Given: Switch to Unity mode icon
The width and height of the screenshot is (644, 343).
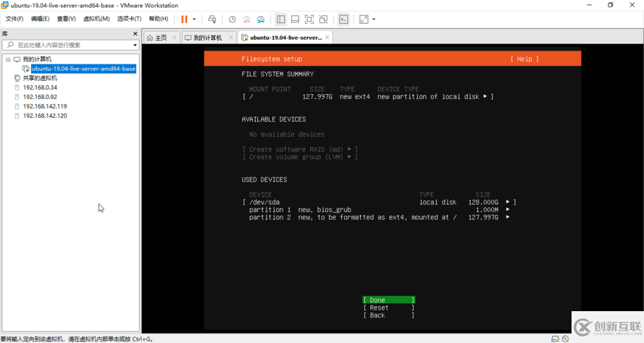Looking at the screenshot, I should (x=324, y=20).
